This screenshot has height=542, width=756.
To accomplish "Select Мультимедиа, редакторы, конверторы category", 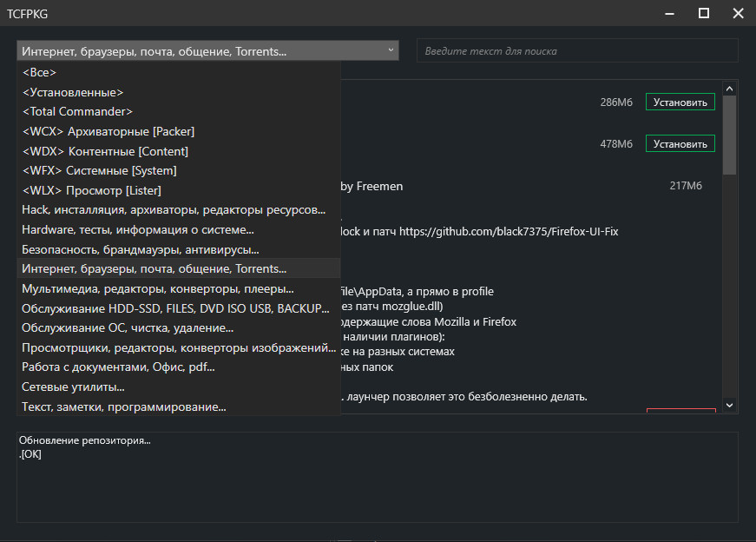I will click(x=158, y=288).
